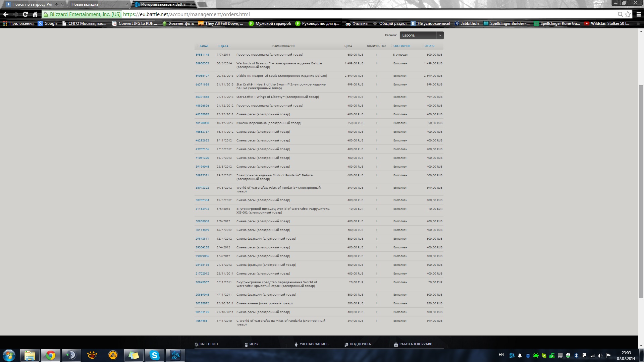Open the Google bookmark
Screen dimensions: 644x362
click(x=48, y=23)
